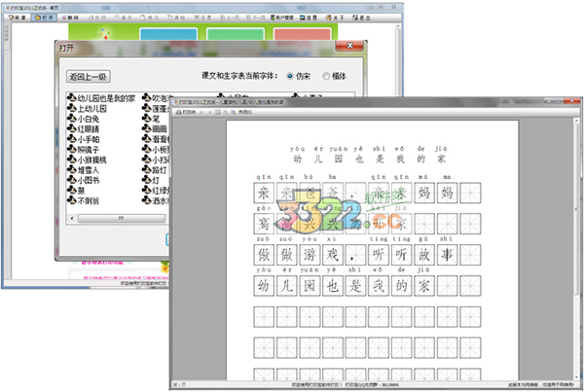Select the 楷体 font radio button
Image resolution: width=584 pixels, height=392 pixels.
[326, 76]
